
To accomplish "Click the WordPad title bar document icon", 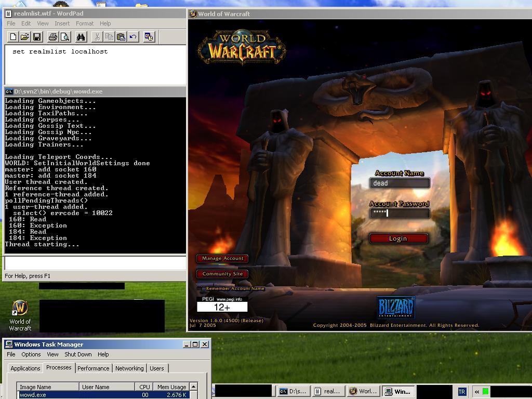I will (9, 14).
